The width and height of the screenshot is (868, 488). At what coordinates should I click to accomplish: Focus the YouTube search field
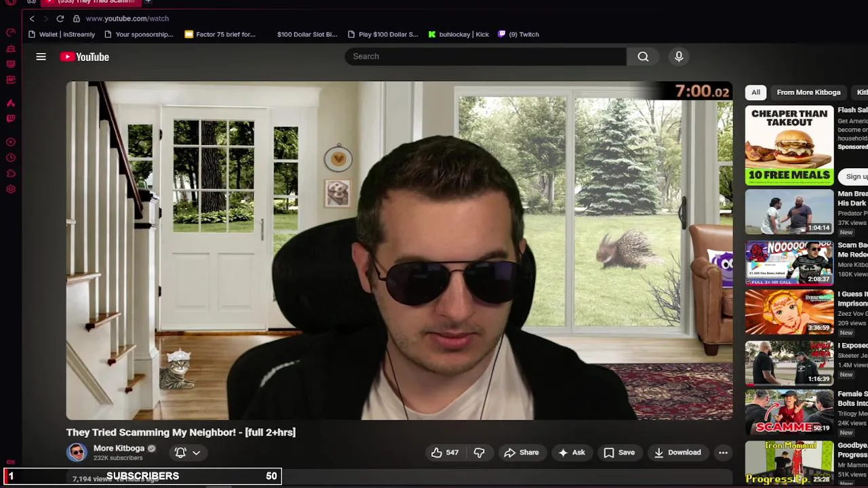point(486,56)
